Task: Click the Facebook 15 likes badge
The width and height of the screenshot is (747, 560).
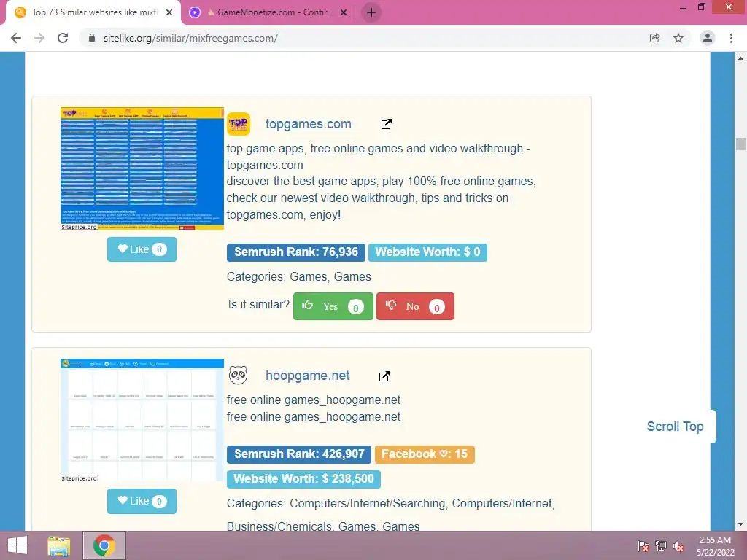Action: tap(425, 454)
